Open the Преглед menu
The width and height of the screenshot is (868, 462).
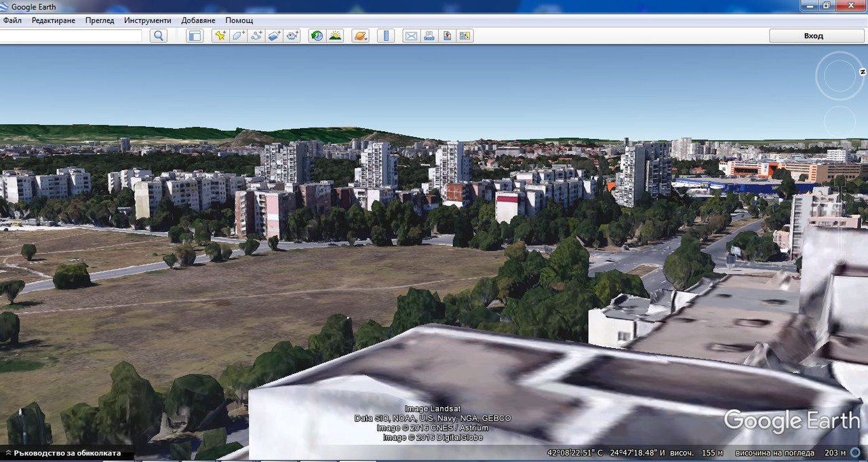click(x=100, y=20)
